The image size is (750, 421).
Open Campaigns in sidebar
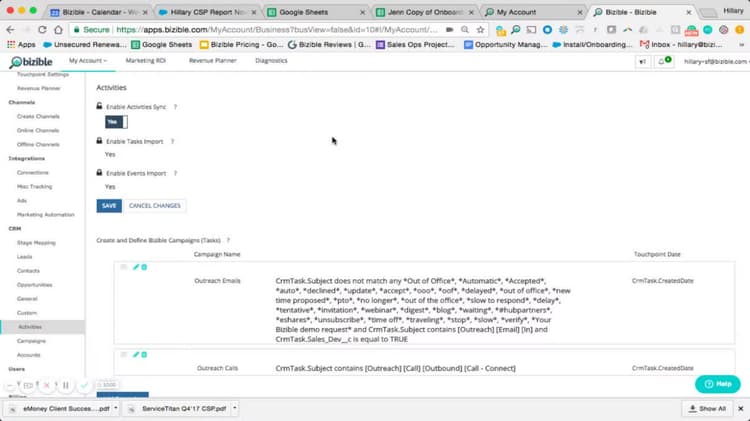click(x=31, y=341)
